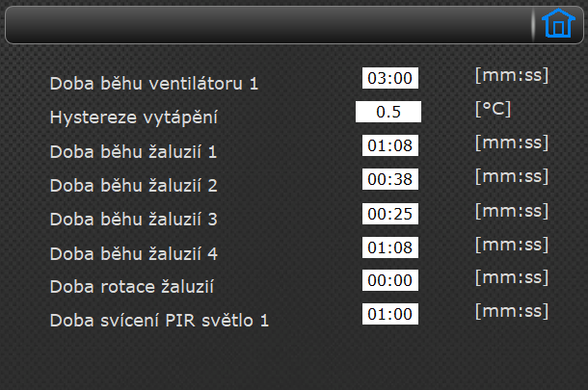Viewport: 588px width, 390px height.
Task: Click the Doba rotace žaluzií label
Action: [132, 287]
